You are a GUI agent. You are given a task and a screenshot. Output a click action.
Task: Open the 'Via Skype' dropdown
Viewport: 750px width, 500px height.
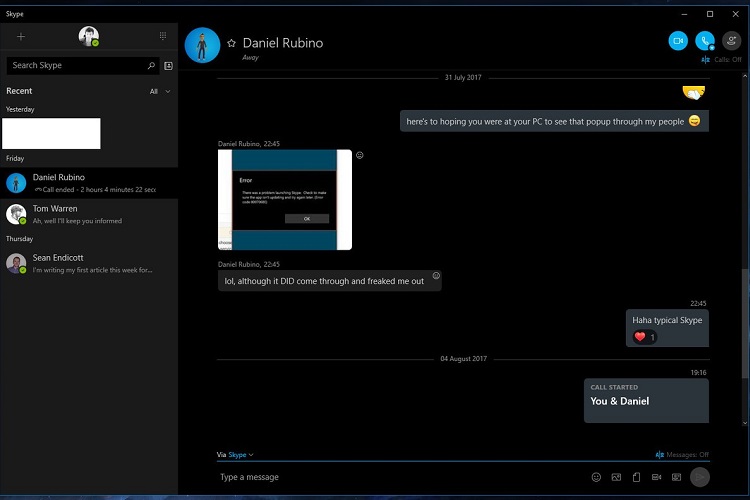(235, 455)
